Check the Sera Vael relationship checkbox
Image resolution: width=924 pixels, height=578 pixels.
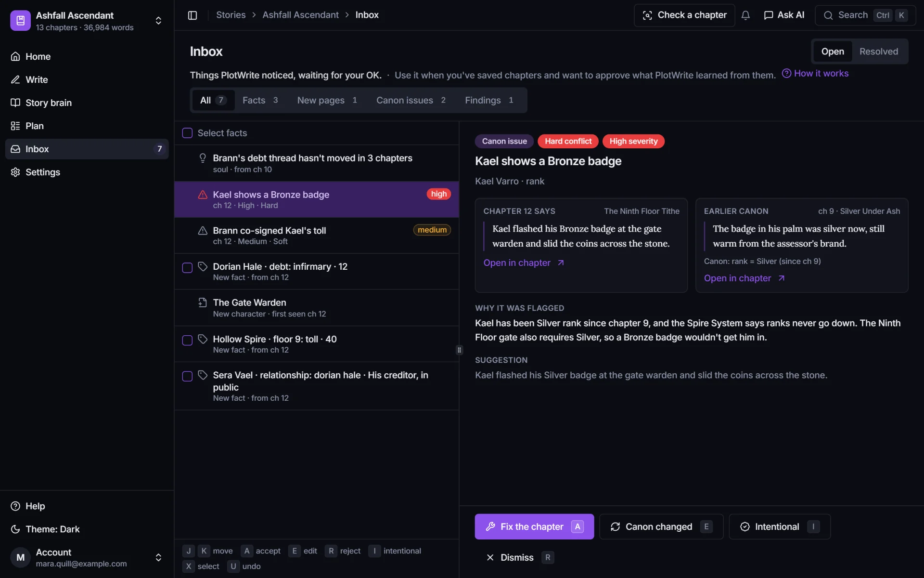click(x=187, y=376)
